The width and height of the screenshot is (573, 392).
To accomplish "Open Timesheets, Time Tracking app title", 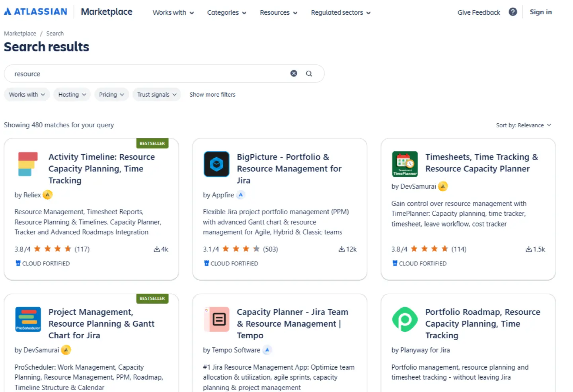I will [481, 163].
